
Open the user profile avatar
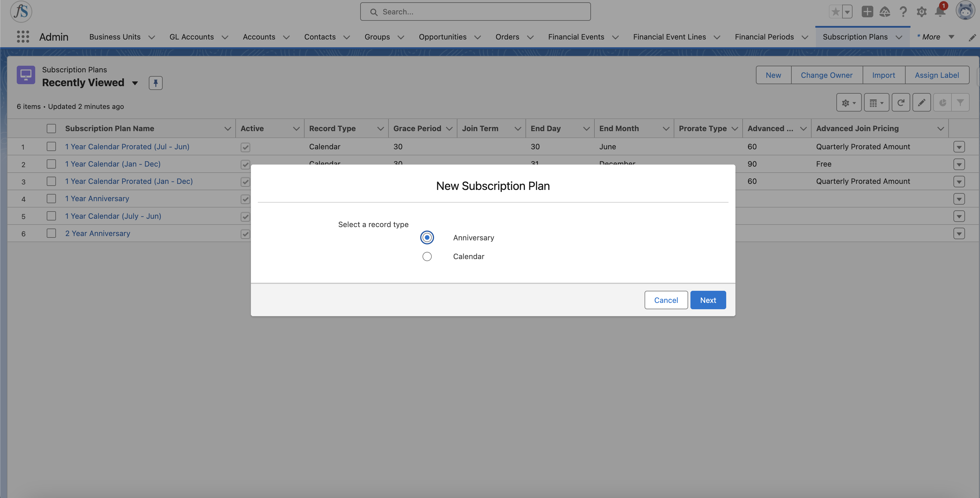(x=965, y=11)
